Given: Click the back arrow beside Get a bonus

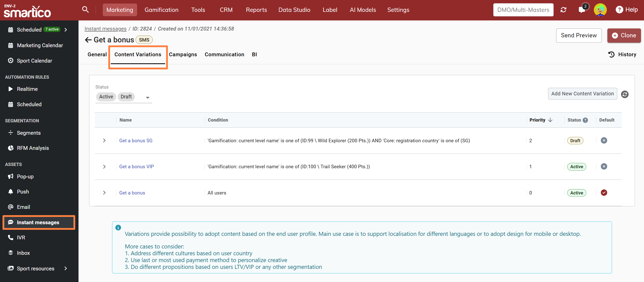Looking at the screenshot, I should (x=88, y=40).
